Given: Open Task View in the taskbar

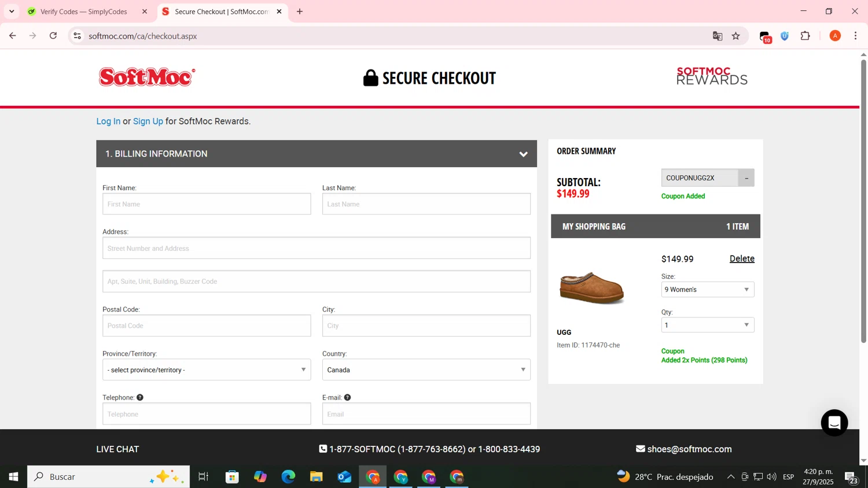Looking at the screenshot, I should click(x=203, y=476).
